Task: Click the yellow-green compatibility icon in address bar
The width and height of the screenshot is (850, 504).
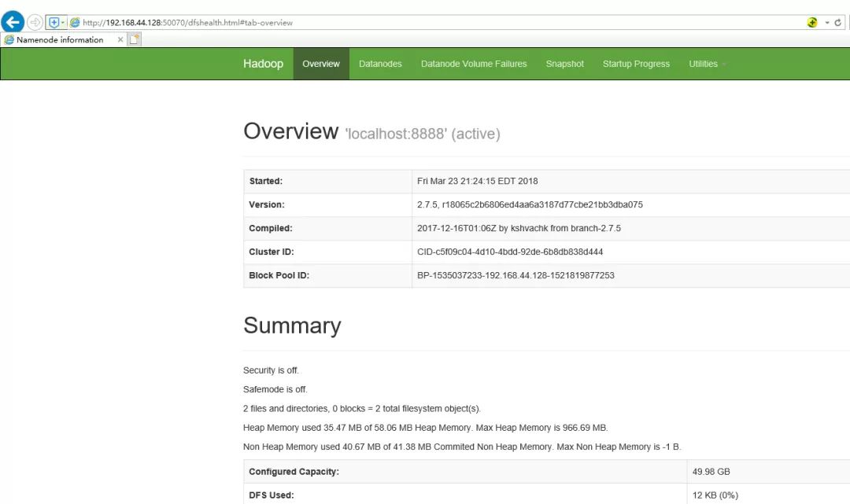Action: [x=812, y=22]
